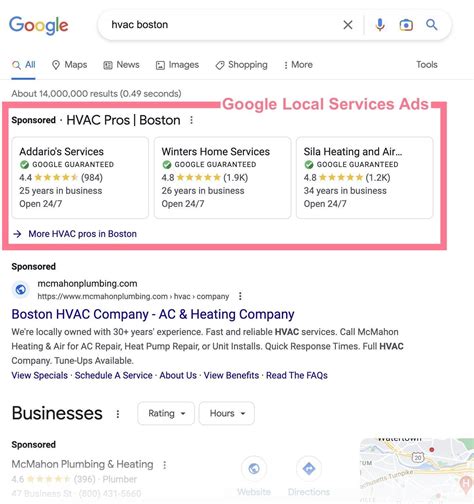The image size is (474, 504).
Task: Switch to the Images tab
Action: (177, 65)
